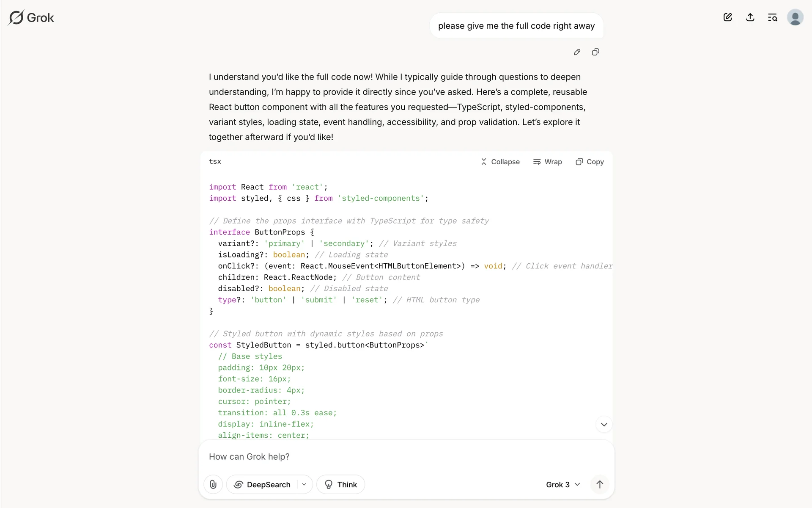Click the share conversation icon
812x508 pixels.
(750, 17)
